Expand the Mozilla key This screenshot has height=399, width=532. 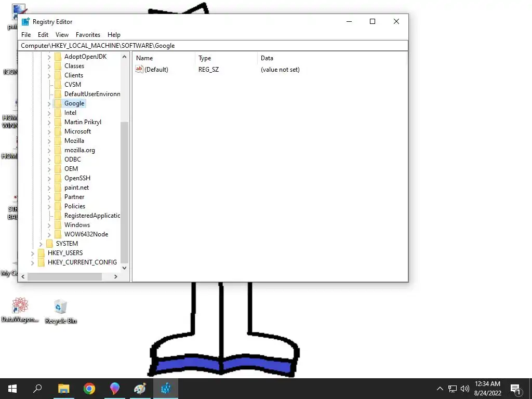point(49,141)
